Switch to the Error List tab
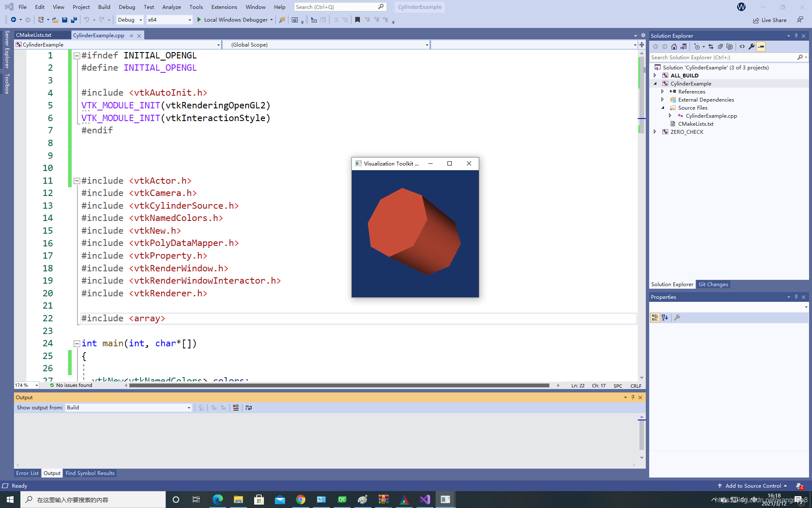 27,473
